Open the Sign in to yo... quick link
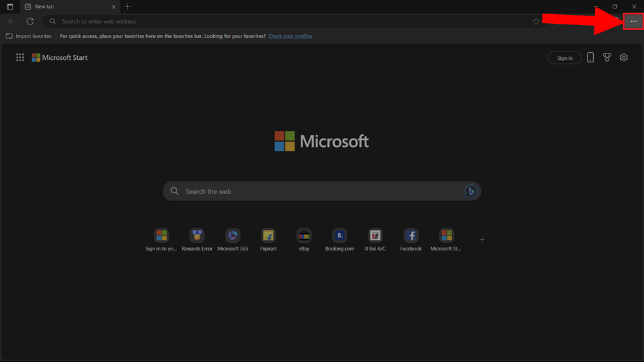644x362 pixels. coord(161,240)
